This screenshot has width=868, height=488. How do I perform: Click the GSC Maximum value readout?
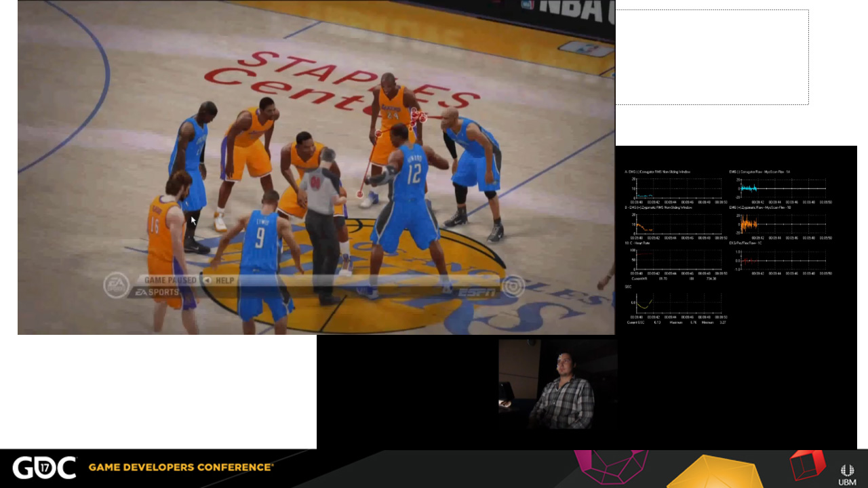tap(683, 323)
